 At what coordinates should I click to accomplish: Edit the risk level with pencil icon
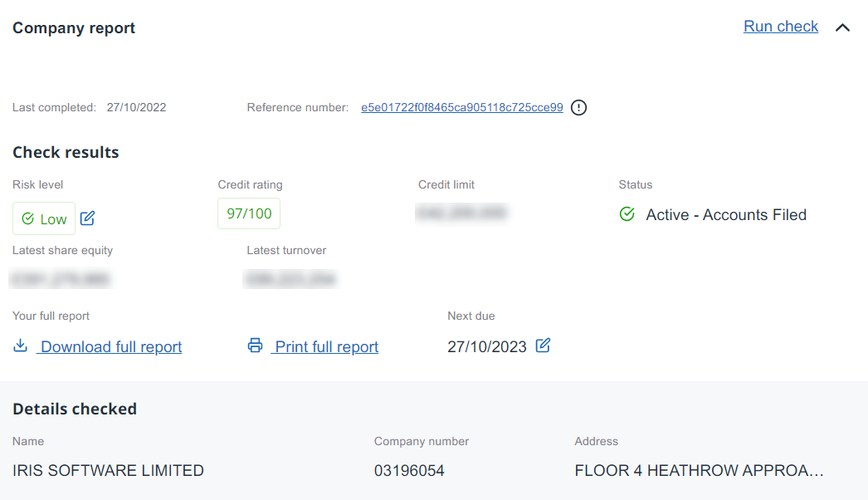87,218
